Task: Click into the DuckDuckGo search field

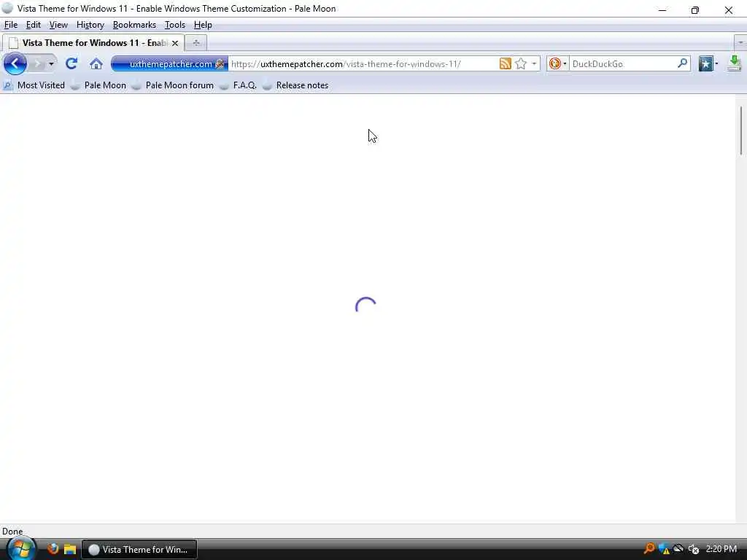Action: (x=622, y=64)
